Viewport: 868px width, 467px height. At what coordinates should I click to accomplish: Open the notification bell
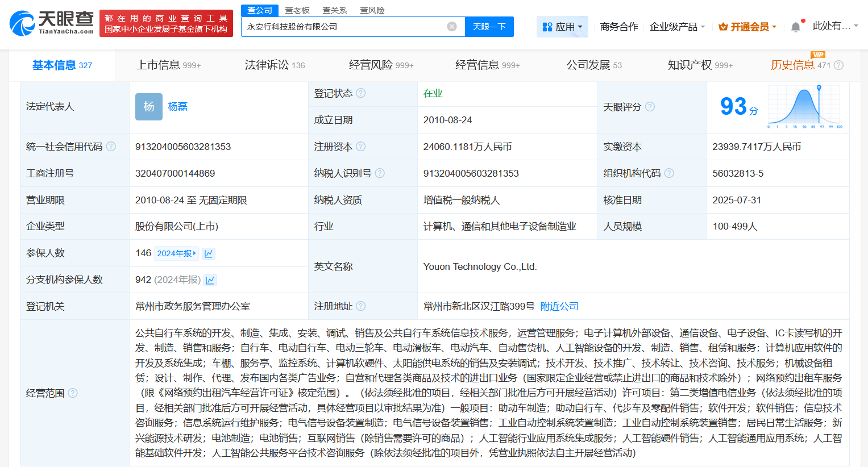[x=796, y=27]
